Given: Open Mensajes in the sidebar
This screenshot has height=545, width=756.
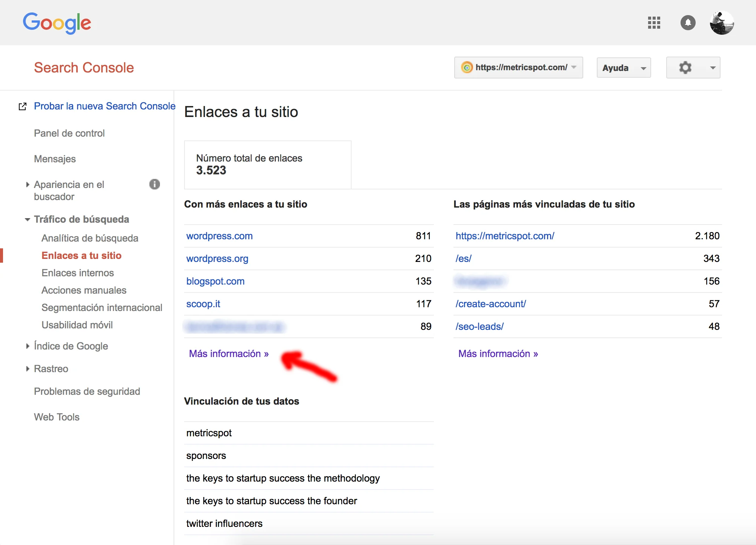Looking at the screenshot, I should tap(55, 159).
